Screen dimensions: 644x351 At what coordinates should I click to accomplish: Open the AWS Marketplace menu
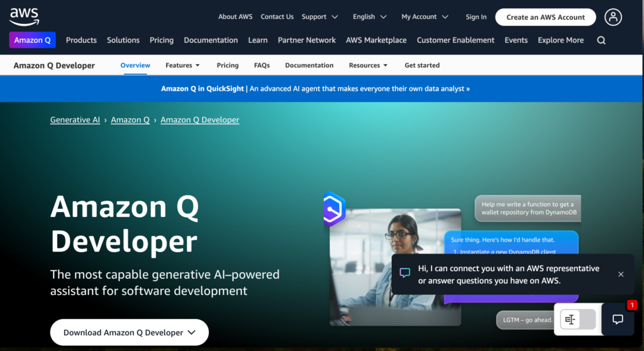coord(376,40)
